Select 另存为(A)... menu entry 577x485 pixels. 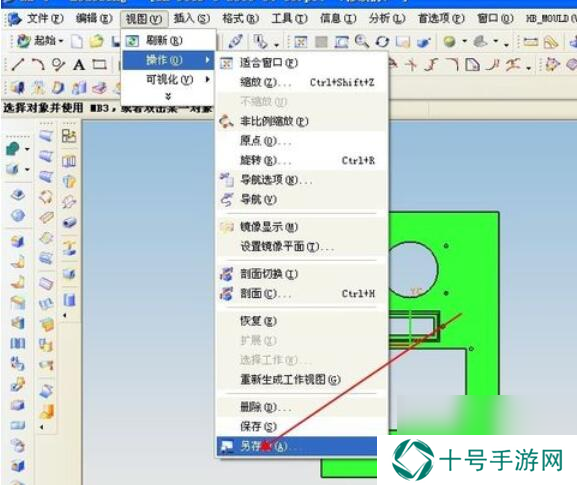click(298, 446)
